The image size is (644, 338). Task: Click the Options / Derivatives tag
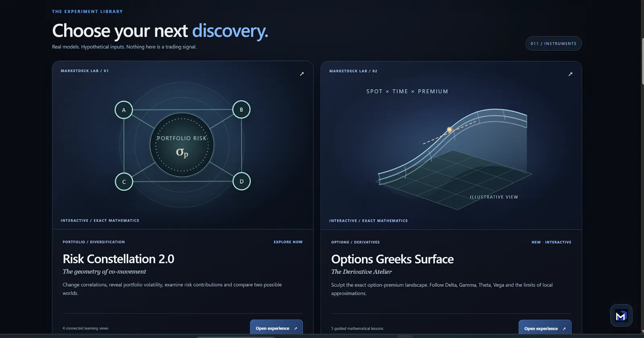[x=355, y=242]
